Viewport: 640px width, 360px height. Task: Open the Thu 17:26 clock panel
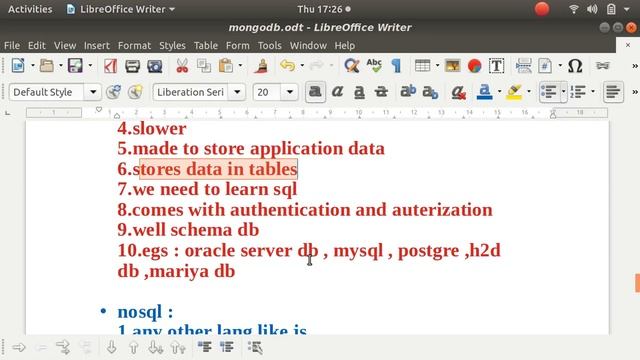tap(324, 9)
